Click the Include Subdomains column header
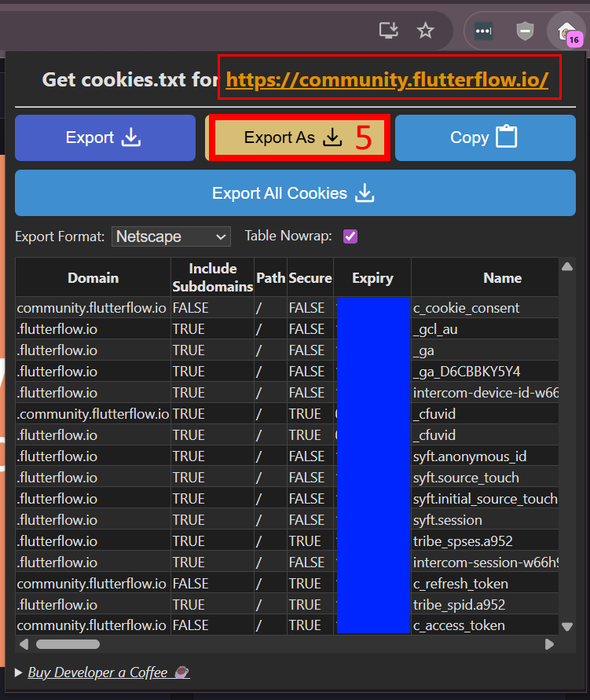Screen dimensions: 590x700 (212, 277)
